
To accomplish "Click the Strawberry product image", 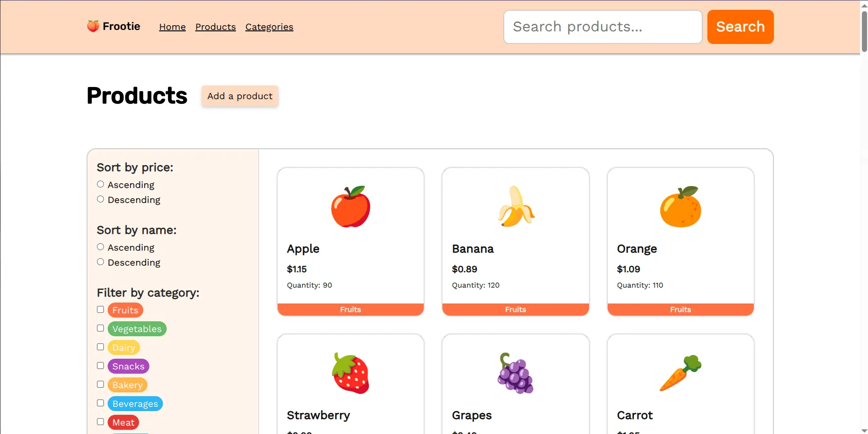I will point(350,372).
